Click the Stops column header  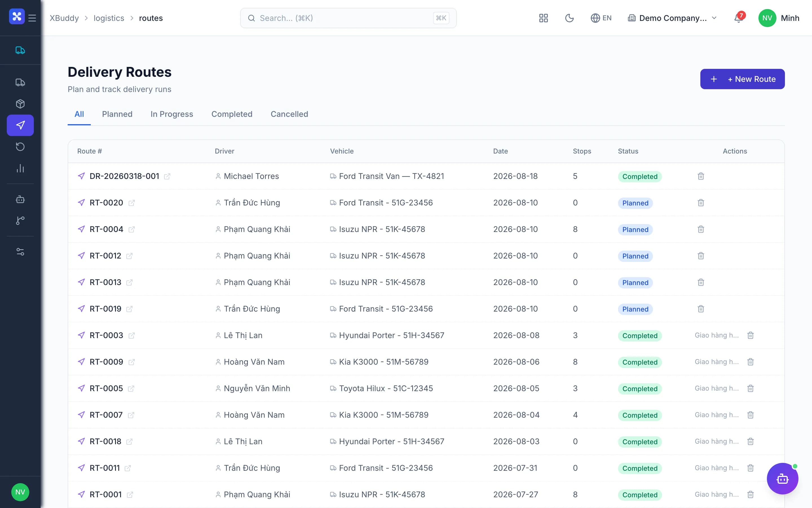coord(582,151)
